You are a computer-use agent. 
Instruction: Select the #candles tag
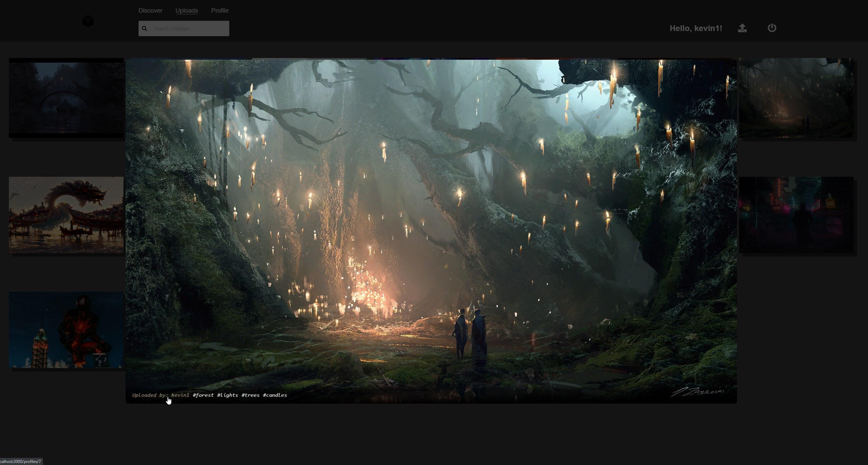pos(275,395)
